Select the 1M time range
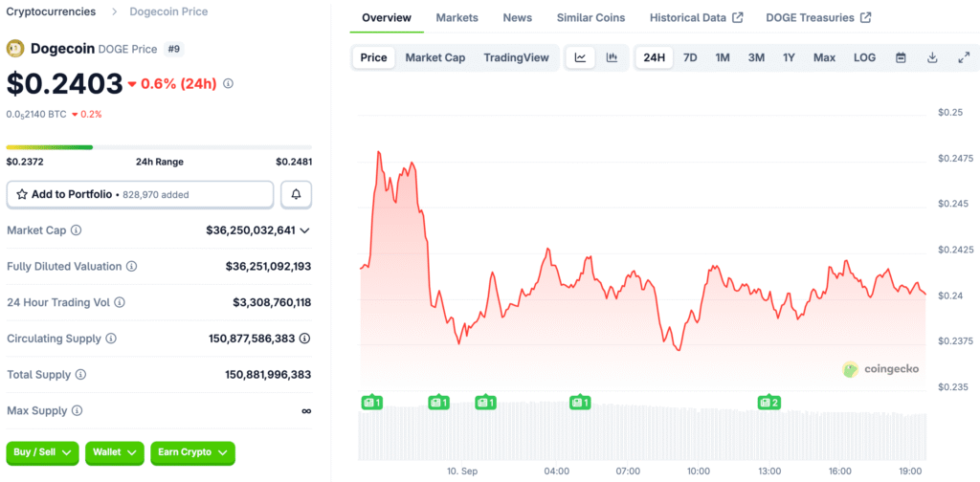 point(723,57)
